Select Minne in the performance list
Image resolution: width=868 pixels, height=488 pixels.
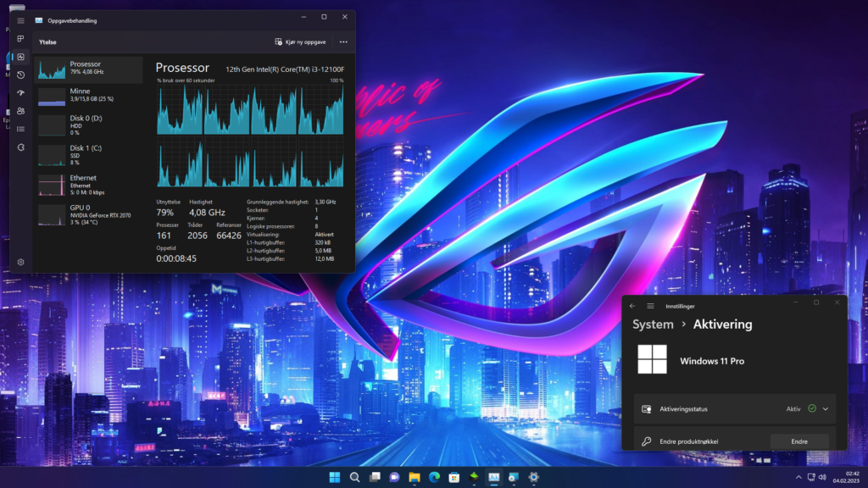coord(88,97)
